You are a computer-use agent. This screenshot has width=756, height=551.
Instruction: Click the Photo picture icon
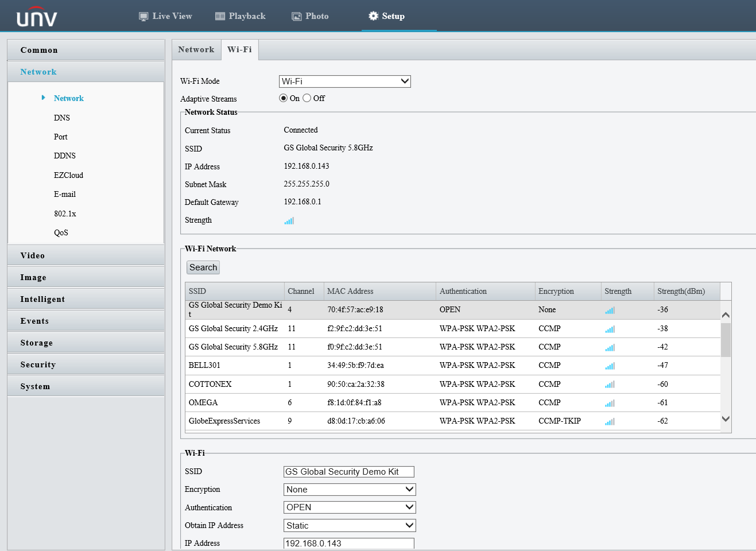pyautogui.click(x=297, y=16)
